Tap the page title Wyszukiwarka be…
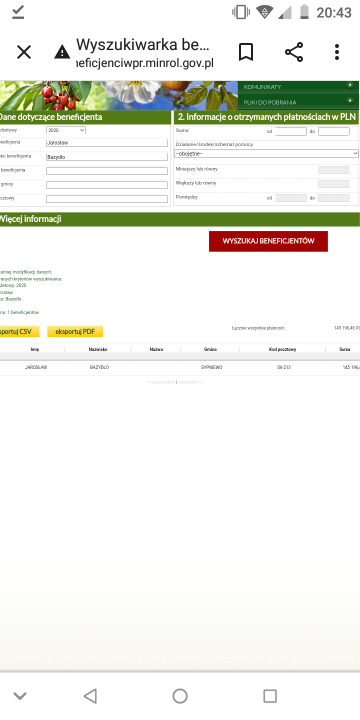360x720 pixels. [x=142, y=45]
